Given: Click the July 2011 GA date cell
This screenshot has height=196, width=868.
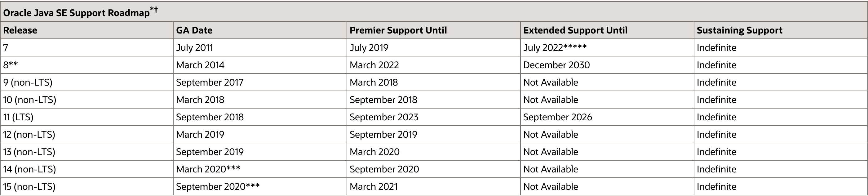Looking at the screenshot, I should (x=194, y=47).
